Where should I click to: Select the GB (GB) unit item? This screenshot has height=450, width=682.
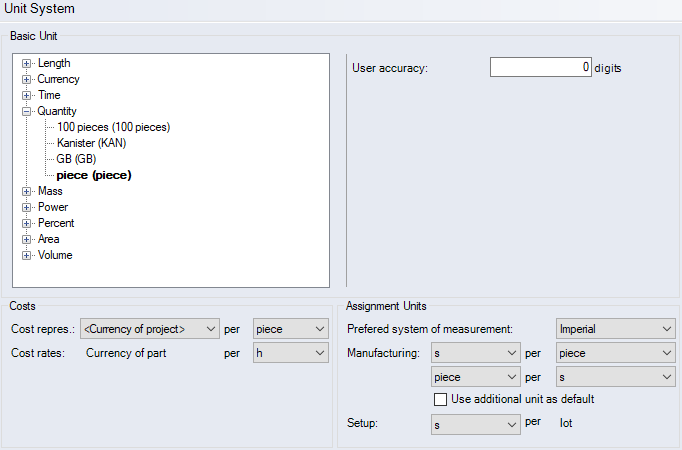click(76, 159)
